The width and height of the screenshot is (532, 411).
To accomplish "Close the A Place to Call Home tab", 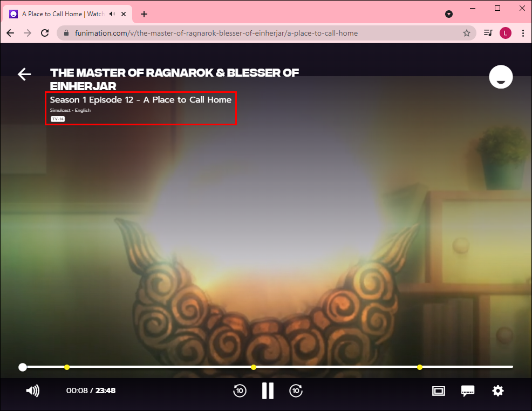I will (x=124, y=14).
